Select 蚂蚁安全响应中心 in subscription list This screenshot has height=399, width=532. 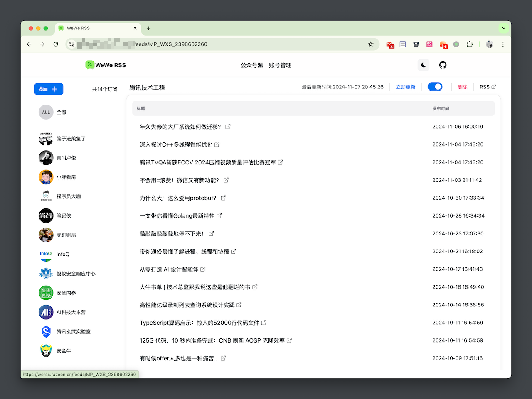click(x=76, y=274)
